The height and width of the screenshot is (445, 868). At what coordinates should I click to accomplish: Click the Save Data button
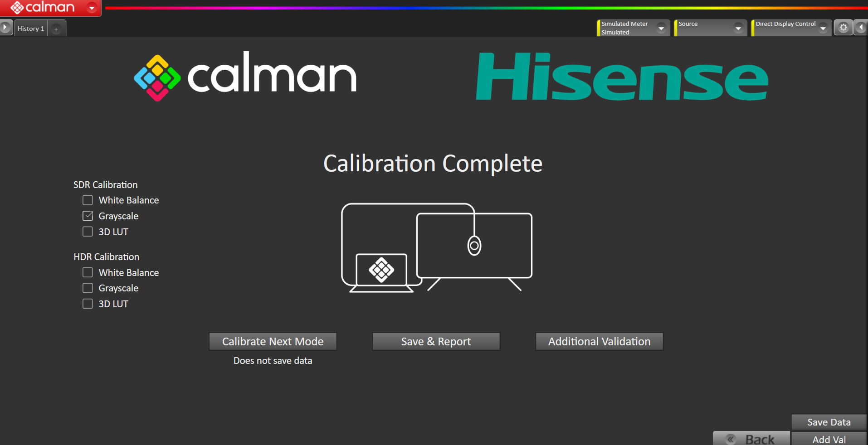tap(829, 422)
